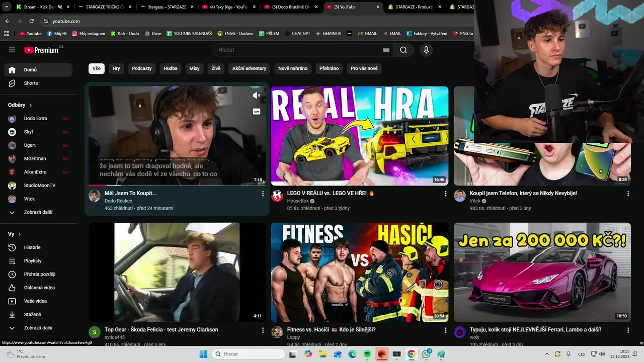Viewport: 644px width, 362px height.
Task: Reload the page with the browser refresh button
Action: tap(31, 21)
